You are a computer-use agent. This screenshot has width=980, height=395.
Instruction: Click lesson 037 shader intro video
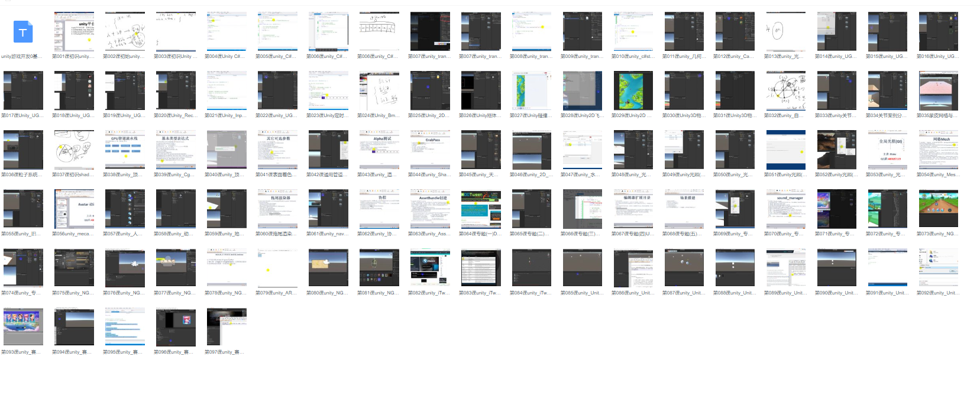pyautogui.click(x=74, y=150)
